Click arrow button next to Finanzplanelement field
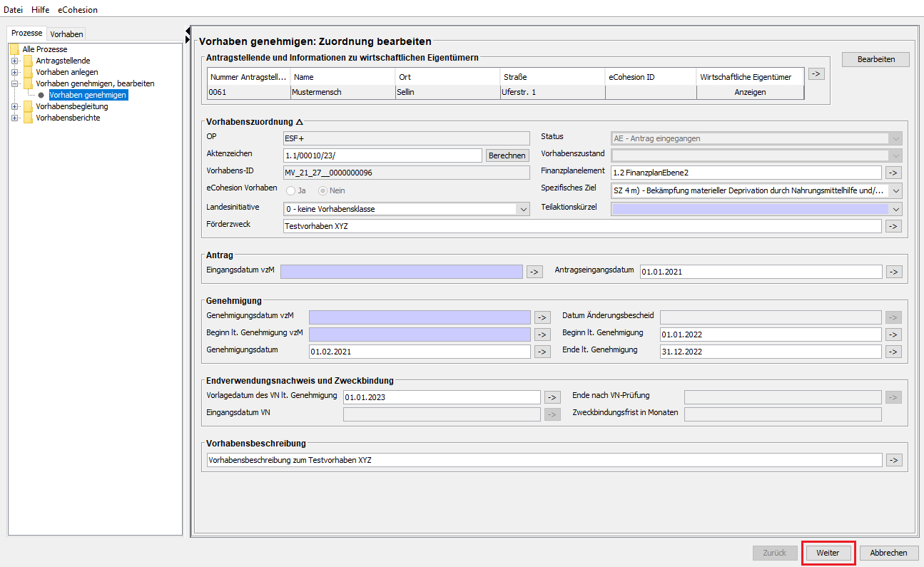The image size is (924, 567). (893, 173)
